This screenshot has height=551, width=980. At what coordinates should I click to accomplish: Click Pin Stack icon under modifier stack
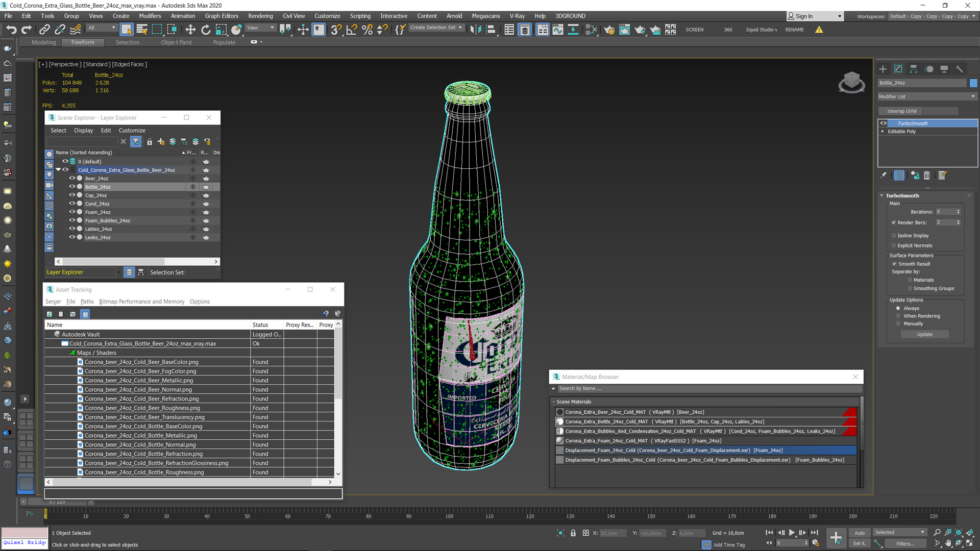tap(884, 176)
